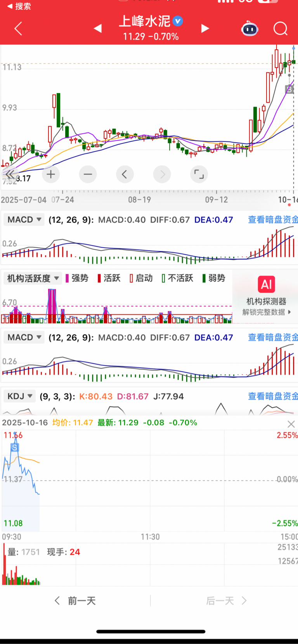The height and width of the screenshot is (644, 298).
Task: Go to 前一天 previous day
Action: (x=75, y=601)
